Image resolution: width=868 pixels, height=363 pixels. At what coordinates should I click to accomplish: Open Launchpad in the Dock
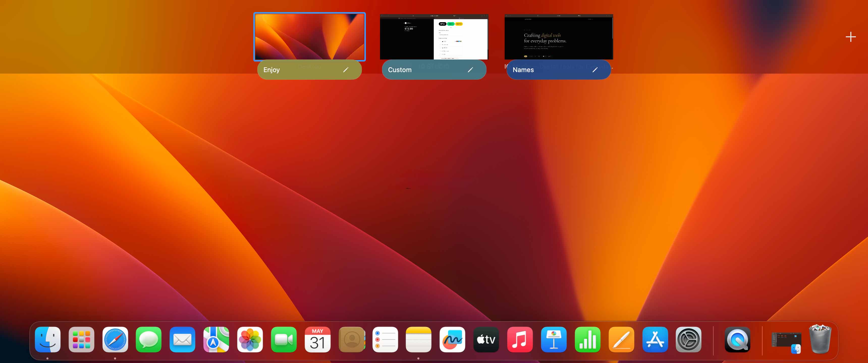tap(81, 339)
